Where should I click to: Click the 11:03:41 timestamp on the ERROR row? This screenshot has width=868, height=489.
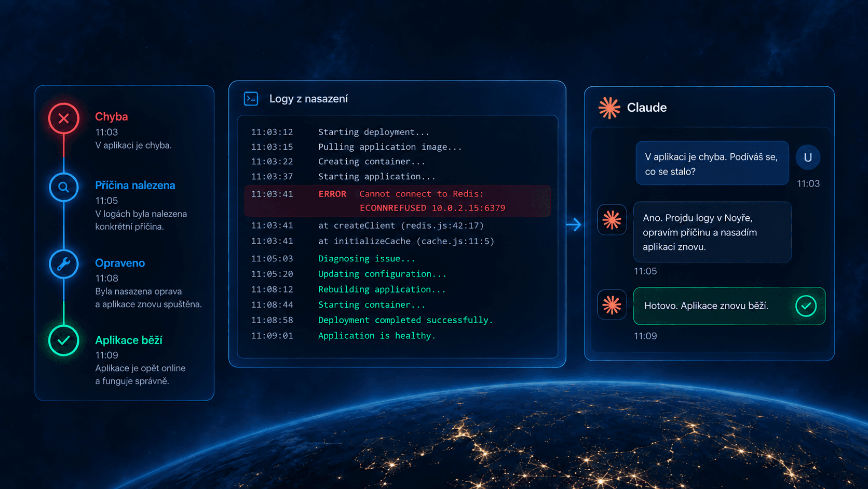272,194
